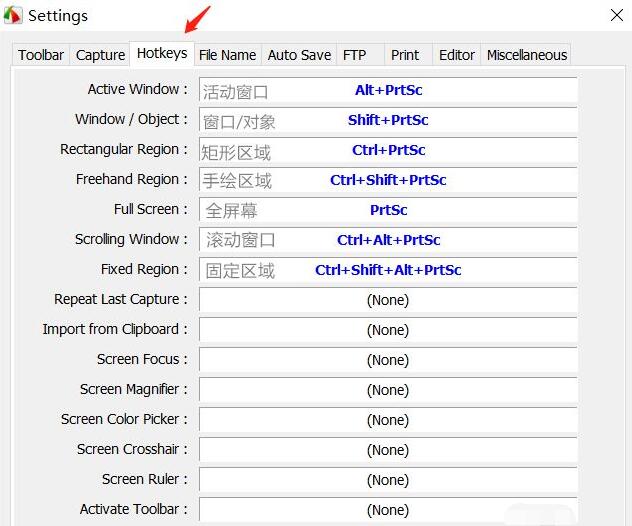
Task: Select the Miscellaneous tab
Action: pyautogui.click(x=526, y=55)
